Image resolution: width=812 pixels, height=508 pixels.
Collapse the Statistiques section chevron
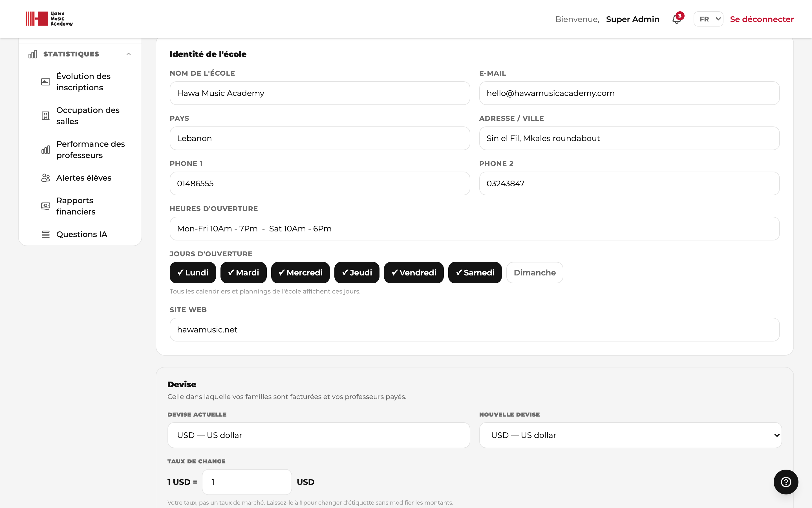pos(129,54)
